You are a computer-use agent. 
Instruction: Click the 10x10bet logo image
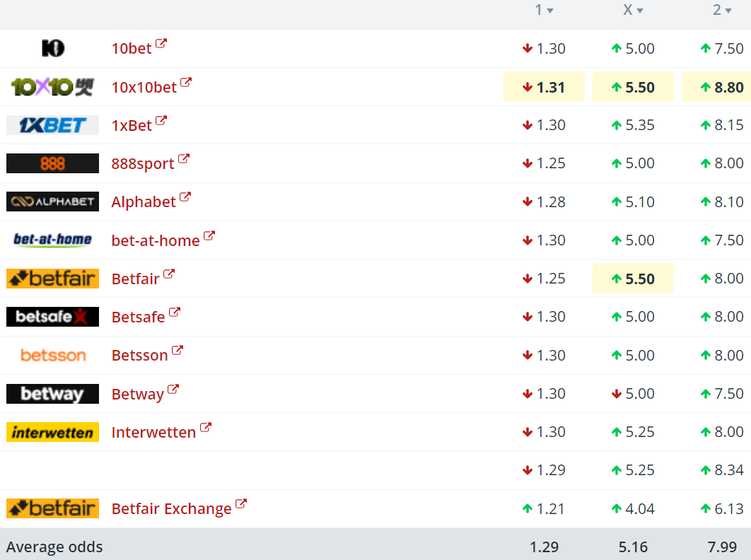(52, 87)
